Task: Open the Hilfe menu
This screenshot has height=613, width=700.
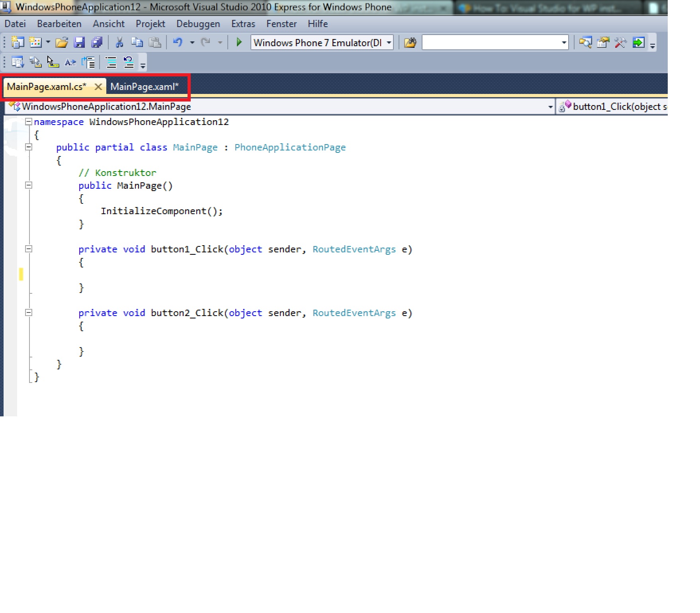Action: tap(318, 24)
